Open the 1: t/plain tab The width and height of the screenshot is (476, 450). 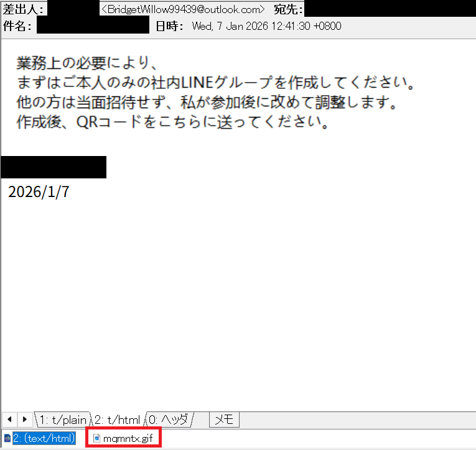point(63,420)
